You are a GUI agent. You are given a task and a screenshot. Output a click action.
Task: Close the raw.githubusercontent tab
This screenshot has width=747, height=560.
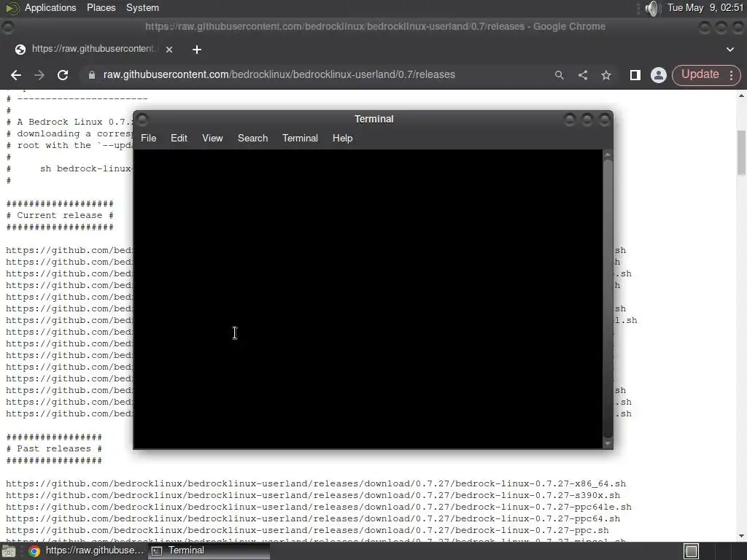pyautogui.click(x=169, y=49)
